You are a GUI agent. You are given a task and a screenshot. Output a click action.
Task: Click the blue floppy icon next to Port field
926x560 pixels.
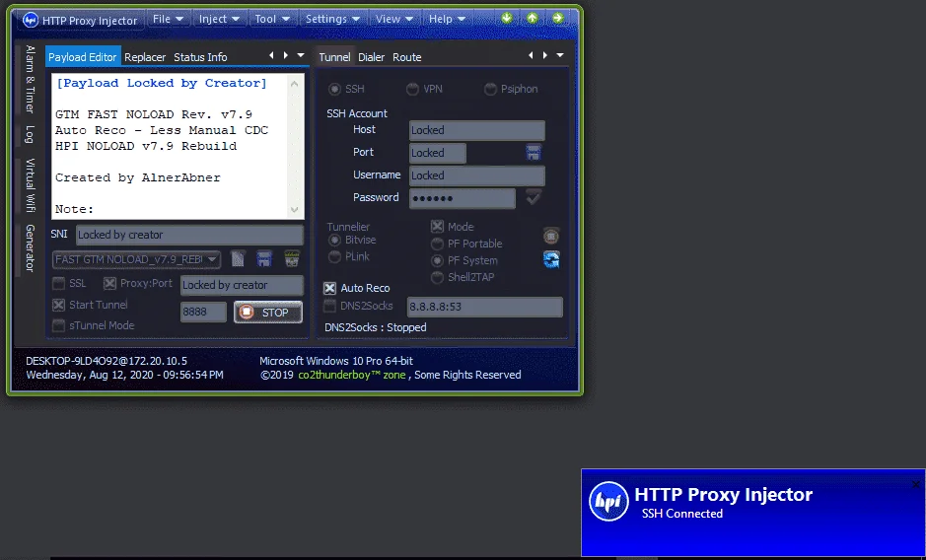[x=534, y=153]
